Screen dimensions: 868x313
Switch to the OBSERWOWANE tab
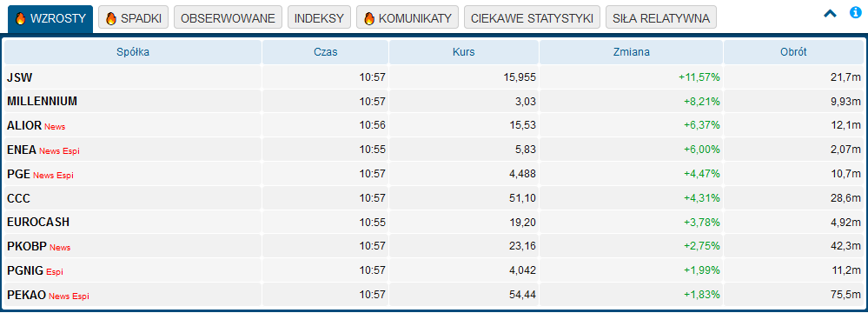coord(228,18)
